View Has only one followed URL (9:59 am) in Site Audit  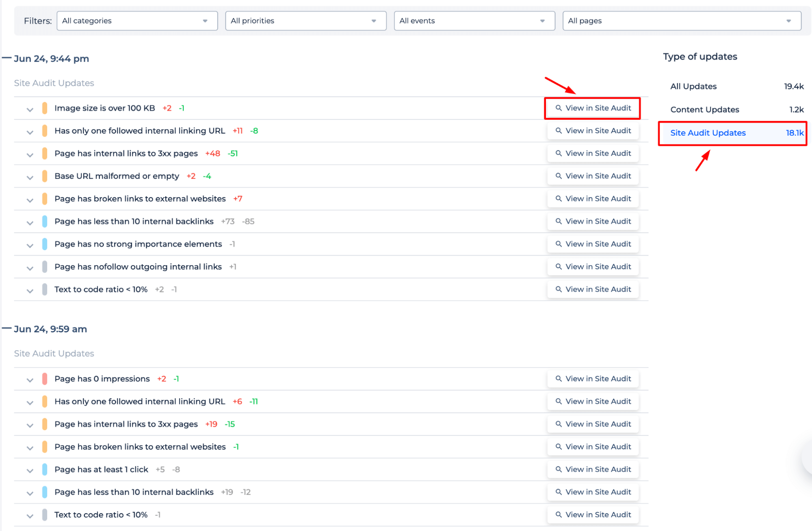593,401
